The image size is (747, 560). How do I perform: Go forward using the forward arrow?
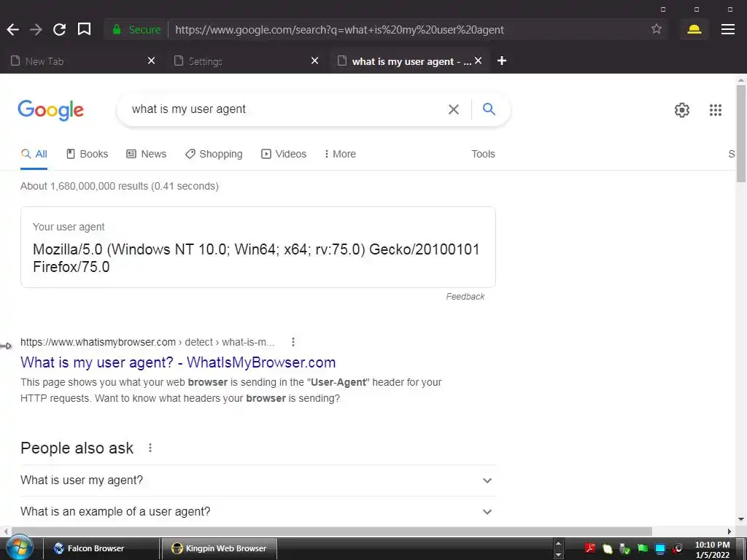point(36,29)
